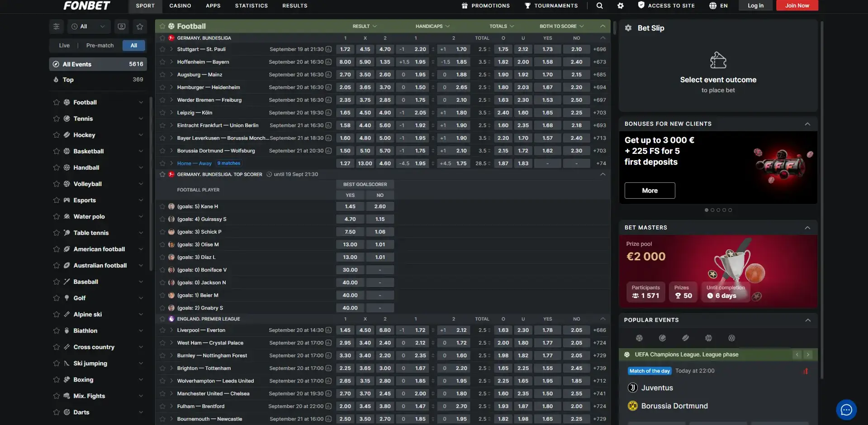Viewport: 868px width, 425px height.
Task: Click the Top flame icon
Action: point(56,80)
